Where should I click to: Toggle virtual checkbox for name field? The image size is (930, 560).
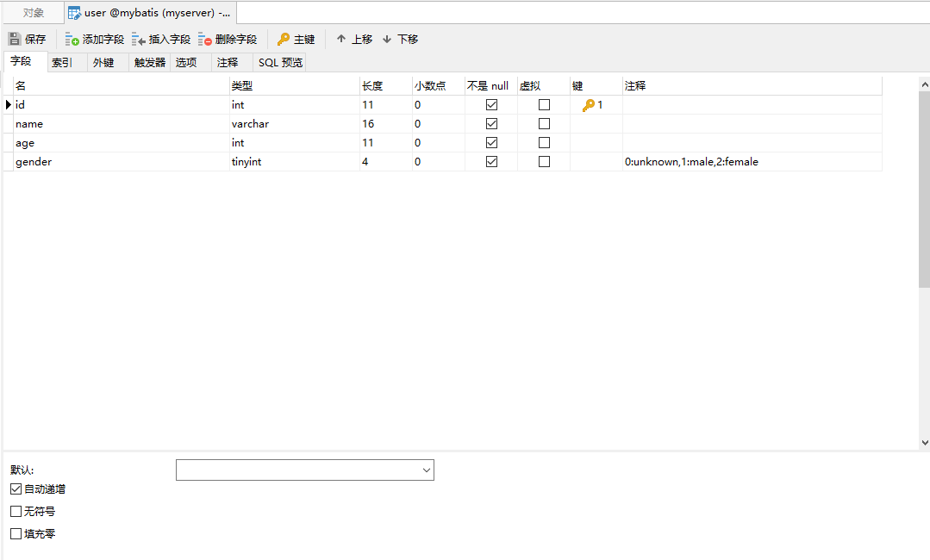pos(544,124)
